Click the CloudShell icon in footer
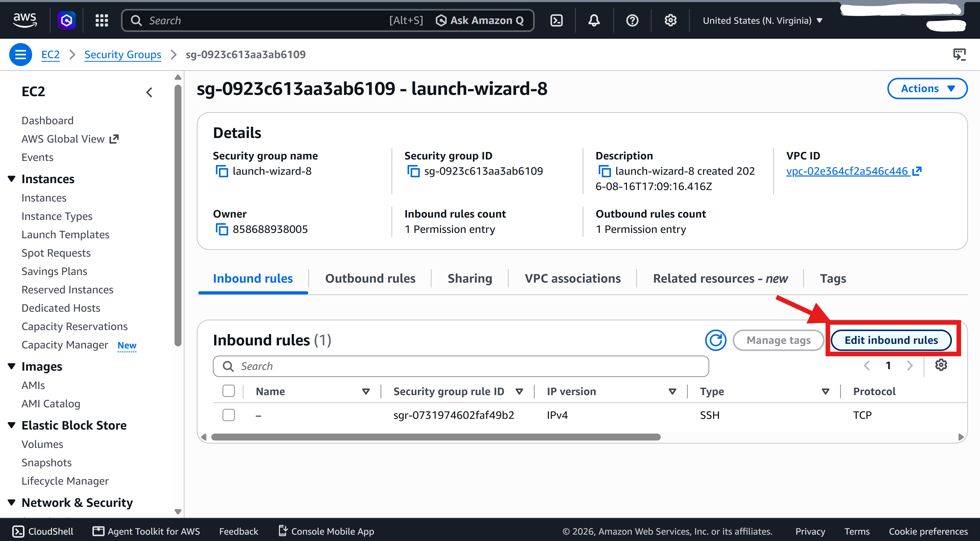The image size is (980, 541). pyautogui.click(x=18, y=531)
